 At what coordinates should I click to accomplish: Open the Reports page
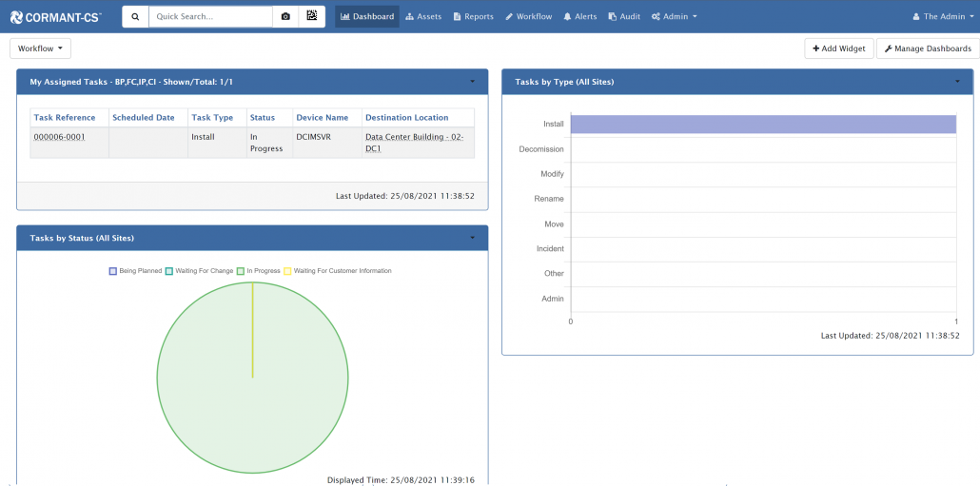473,16
